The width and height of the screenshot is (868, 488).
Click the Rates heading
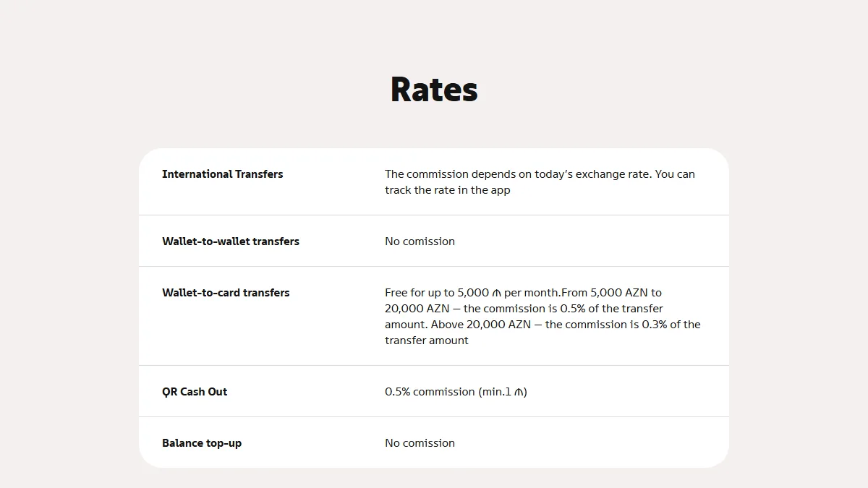click(x=434, y=90)
